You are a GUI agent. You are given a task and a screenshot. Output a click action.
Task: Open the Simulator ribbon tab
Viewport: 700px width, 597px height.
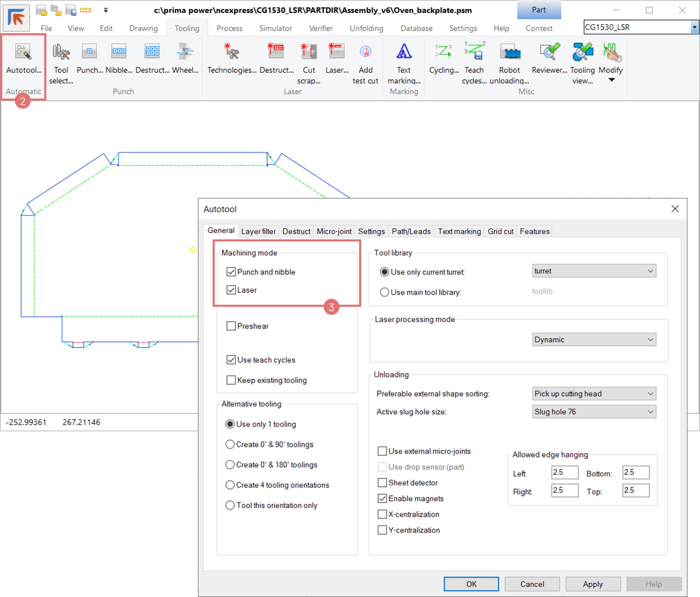[x=275, y=28]
